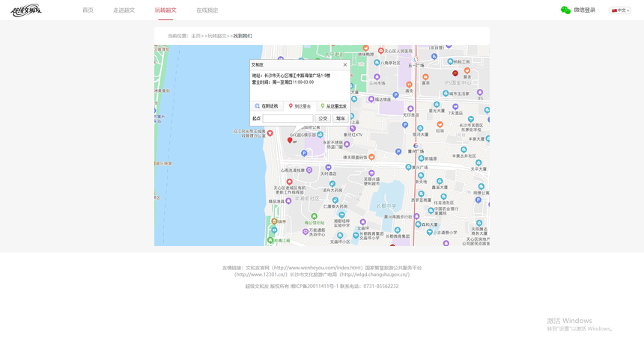Click the 象牙红KTV marker
644x362 pixels.
point(353,129)
